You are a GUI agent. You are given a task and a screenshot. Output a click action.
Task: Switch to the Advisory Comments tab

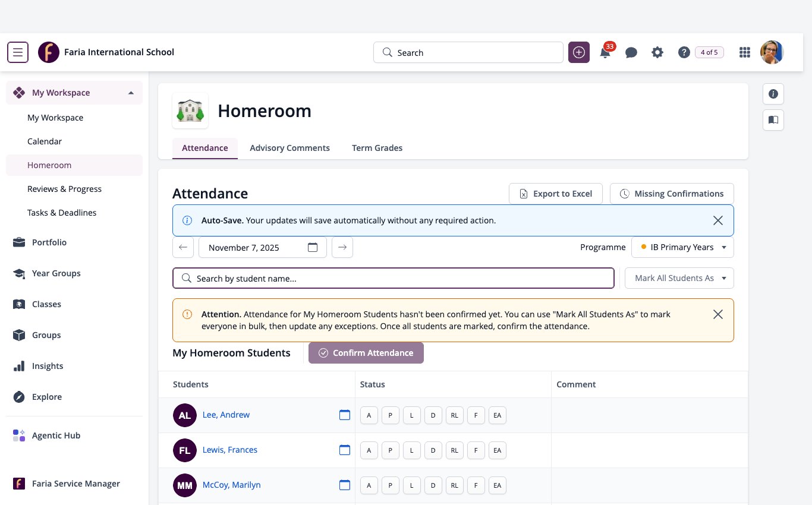click(x=289, y=148)
